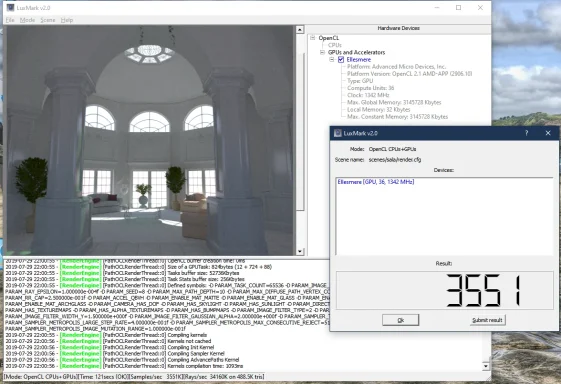Screen dimensions: 561x384
Task: Collapse the GPUs and Accelerators node
Action: coord(322,52)
